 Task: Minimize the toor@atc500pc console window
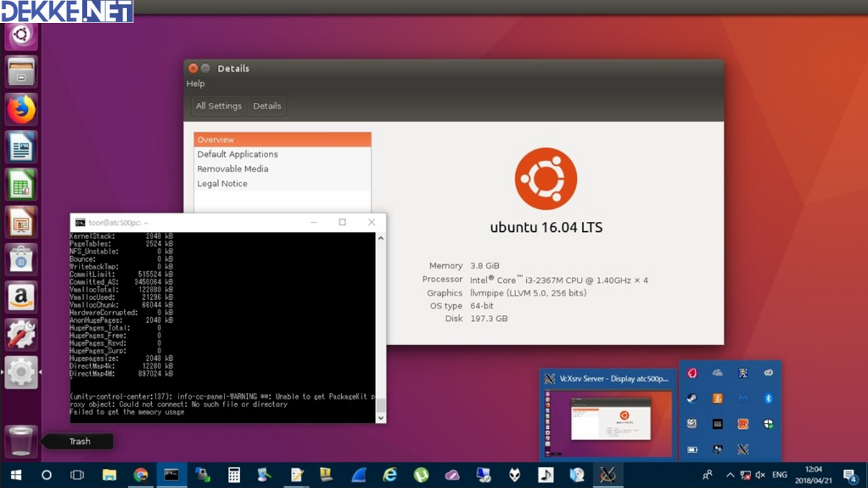[313, 222]
